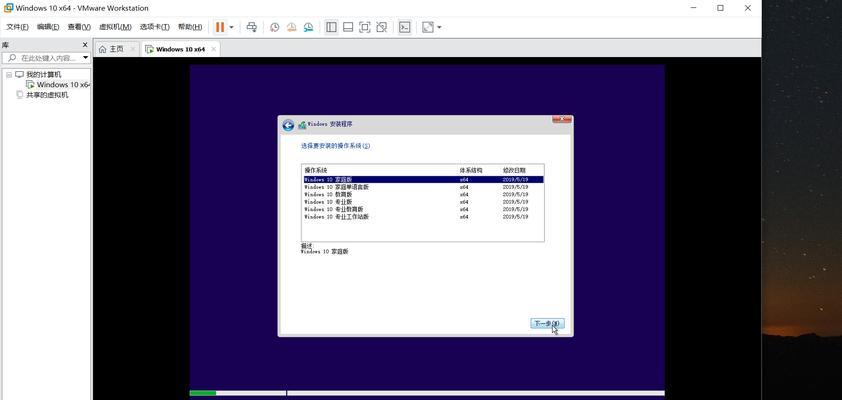Open the snapshot manager icon in the toolbar
The width and height of the screenshot is (842, 400).
point(308,27)
